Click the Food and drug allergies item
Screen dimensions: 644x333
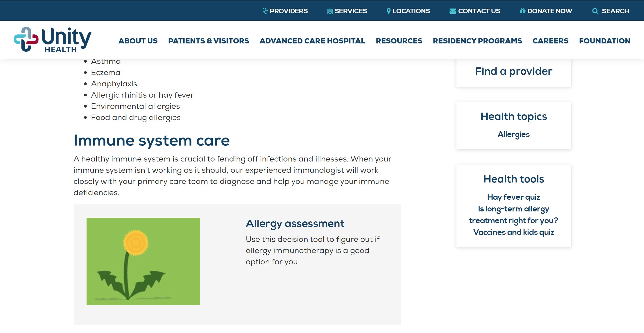point(136,118)
